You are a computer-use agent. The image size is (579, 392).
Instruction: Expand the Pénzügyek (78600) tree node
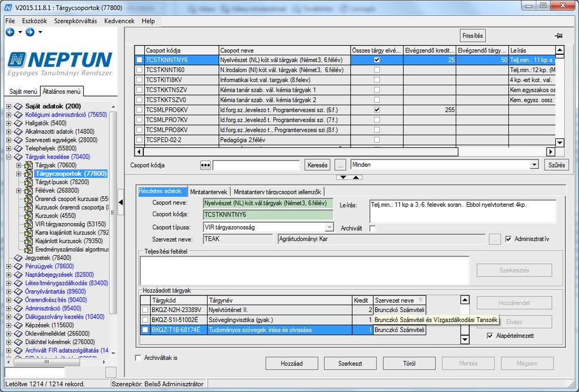[8, 266]
